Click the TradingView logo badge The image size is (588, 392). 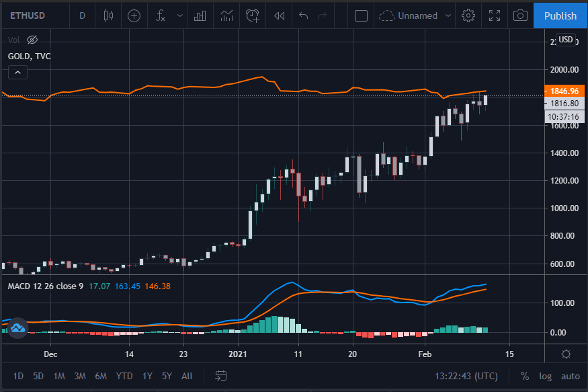[x=17, y=328]
